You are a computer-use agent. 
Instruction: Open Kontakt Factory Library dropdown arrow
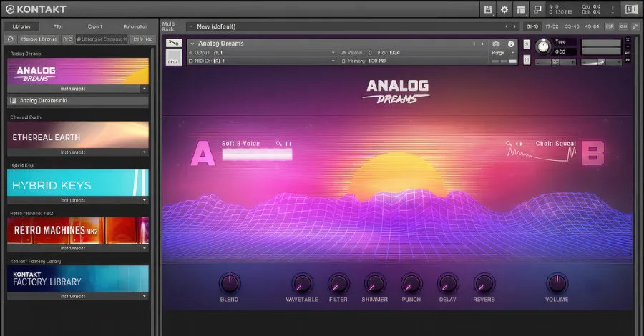144,296
